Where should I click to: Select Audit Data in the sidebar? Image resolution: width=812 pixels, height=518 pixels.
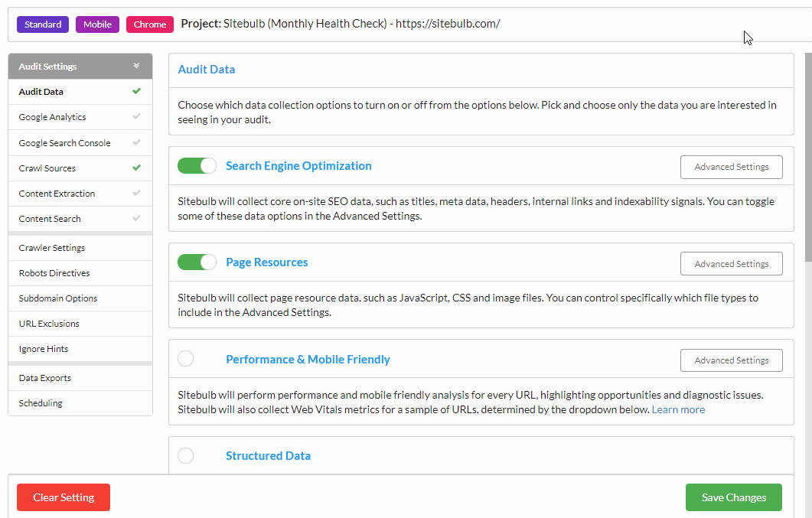pyautogui.click(x=80, y=92)
